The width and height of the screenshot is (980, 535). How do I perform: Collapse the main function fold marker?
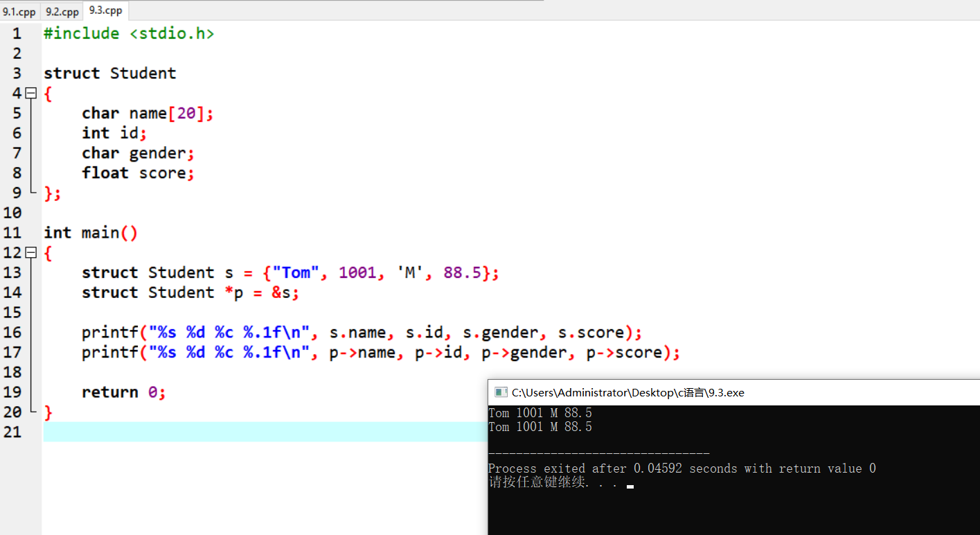pos(30,252)
